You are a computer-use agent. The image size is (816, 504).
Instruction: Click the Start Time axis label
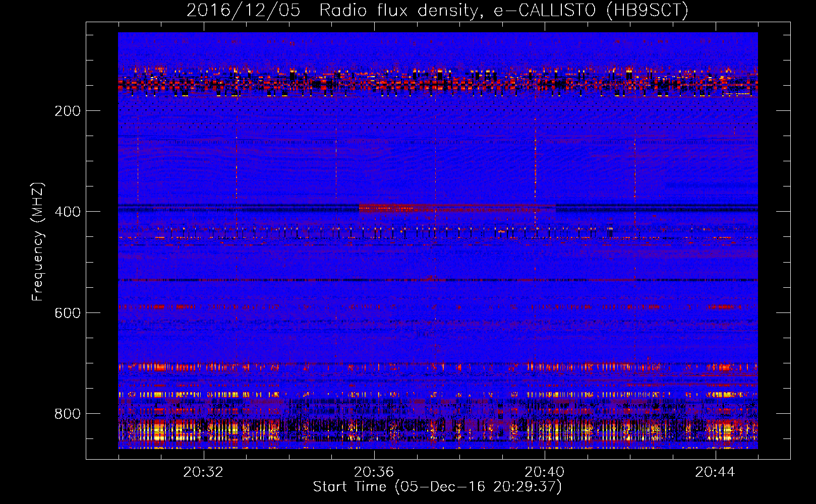point(437,487)
